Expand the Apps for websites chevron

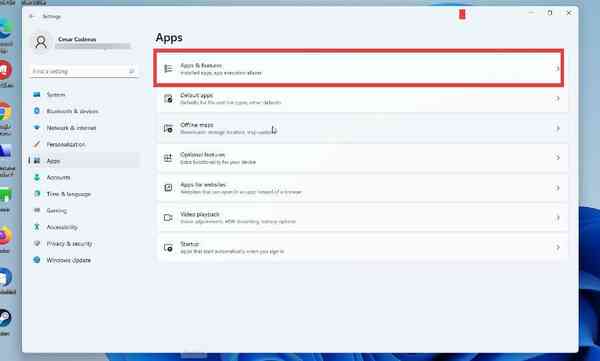(558, 188)
